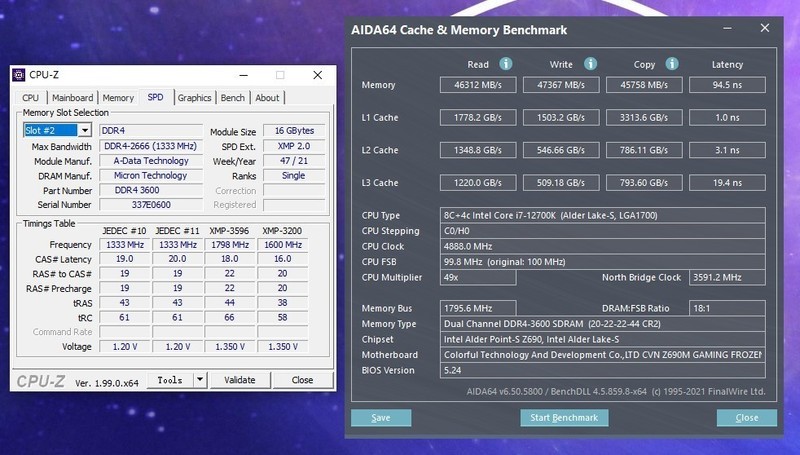Image resolution: width=800 pixels, height=455 pixels.
Task: Click the Close button in CPU-Z footer
Action: pyautogui.click(x=303, y=380)
